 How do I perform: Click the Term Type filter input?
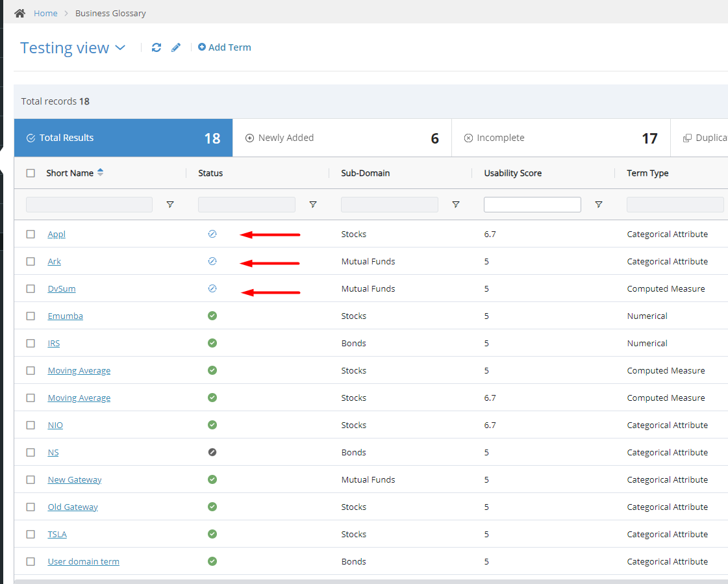click(x=675, y=205)
